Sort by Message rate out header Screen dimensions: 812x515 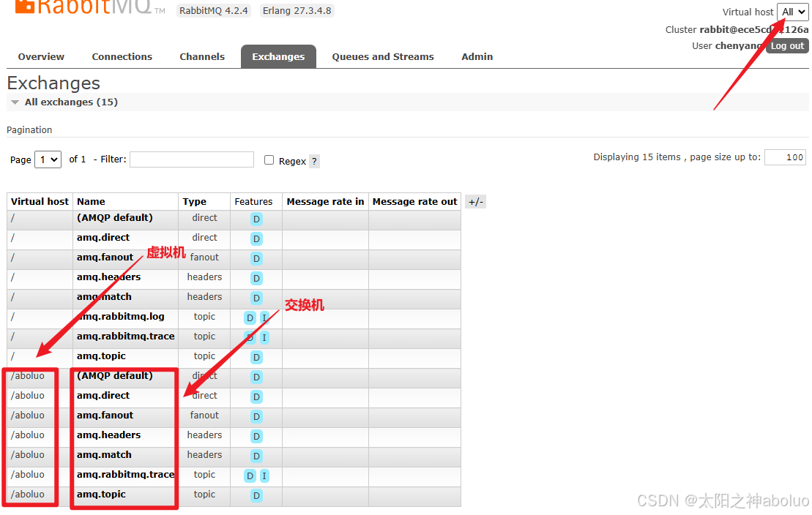[415, 202]
